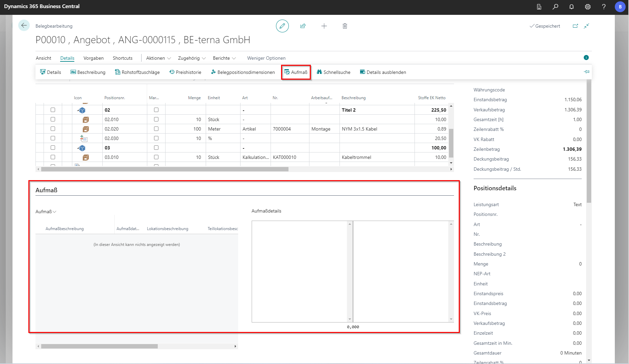Click the plus icon for new document
Viewport: 629px width, 364px height.
tap(324, 26)
